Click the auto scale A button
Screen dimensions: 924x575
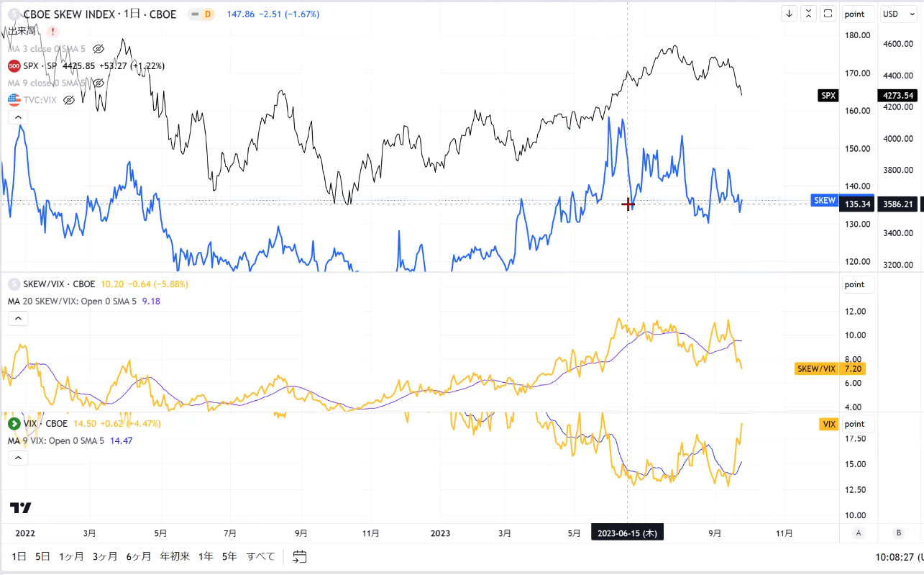click(x=858, y=533)
